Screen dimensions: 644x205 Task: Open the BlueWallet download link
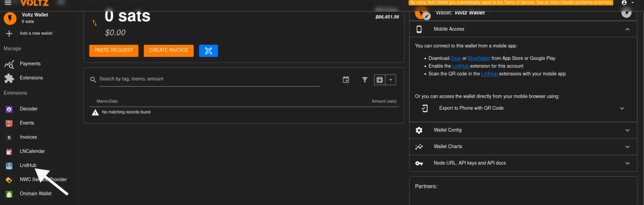[x=478, y=58]
